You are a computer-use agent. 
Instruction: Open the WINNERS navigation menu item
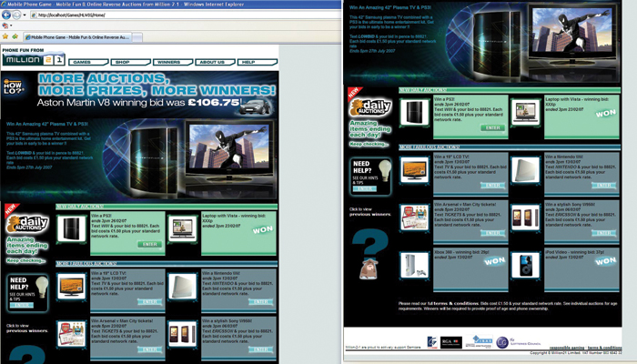172,62
